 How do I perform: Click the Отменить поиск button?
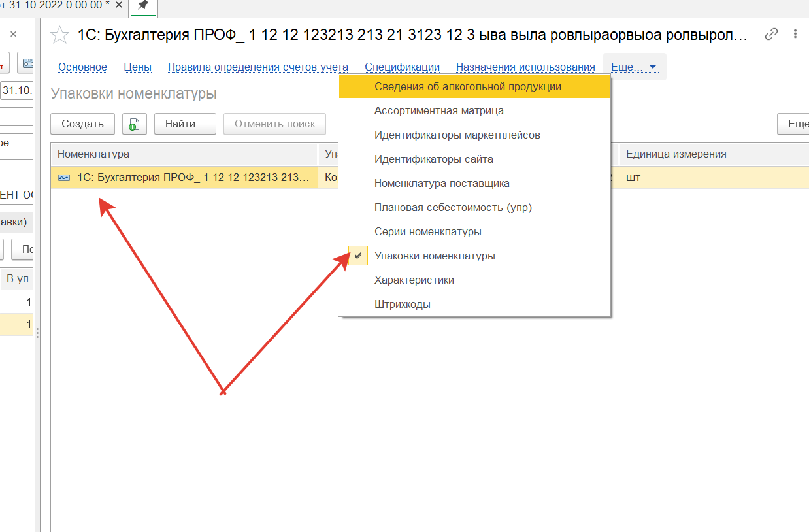(274, 124)
